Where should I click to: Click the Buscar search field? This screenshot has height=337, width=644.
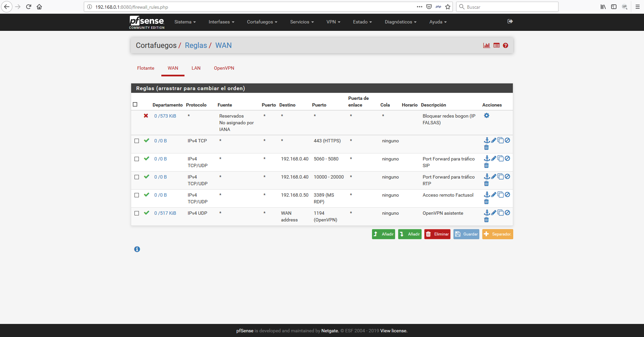coord(507,7)
